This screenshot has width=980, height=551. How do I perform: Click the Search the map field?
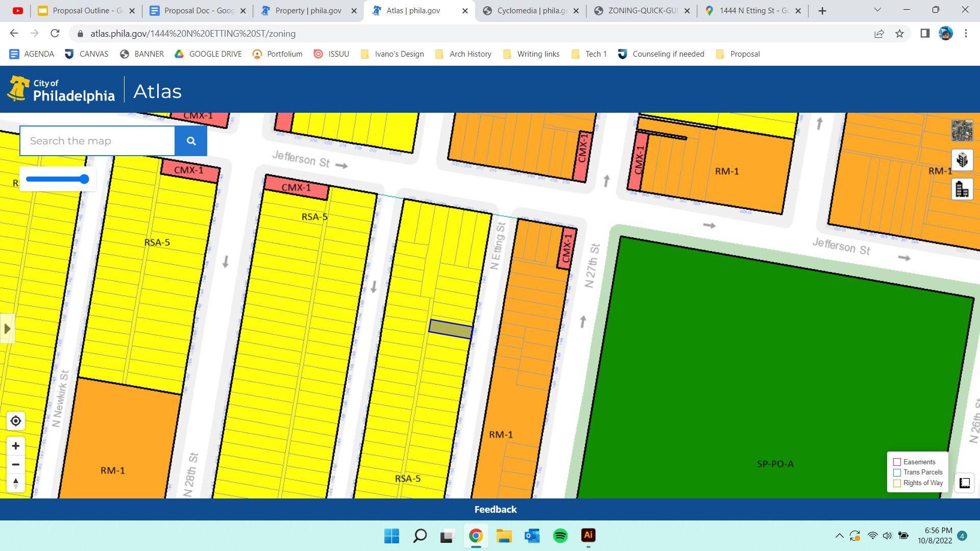97,141
